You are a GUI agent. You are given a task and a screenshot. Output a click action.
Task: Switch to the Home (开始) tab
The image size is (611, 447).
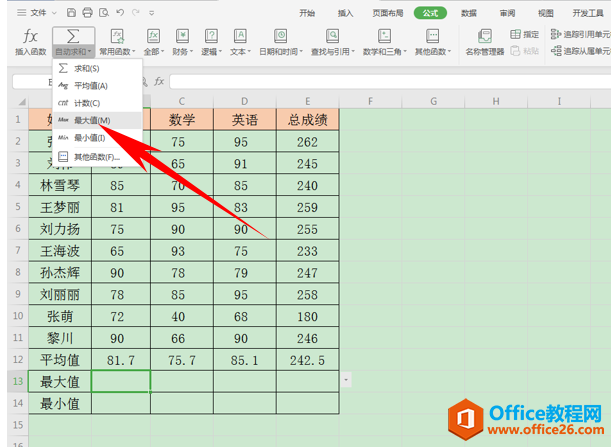307,13
